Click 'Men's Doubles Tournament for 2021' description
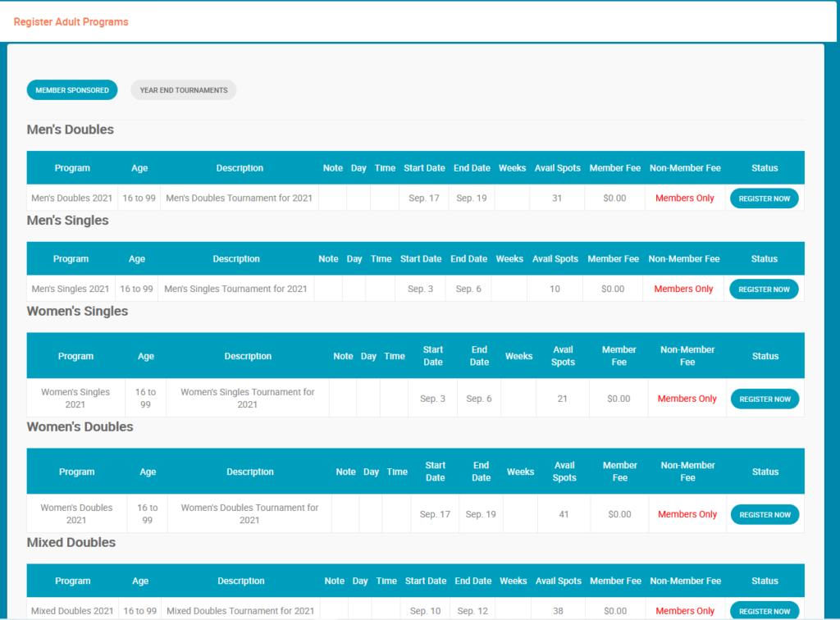This screenshot has width=840, height=620. pyautogui.click(x=239, y=198)
